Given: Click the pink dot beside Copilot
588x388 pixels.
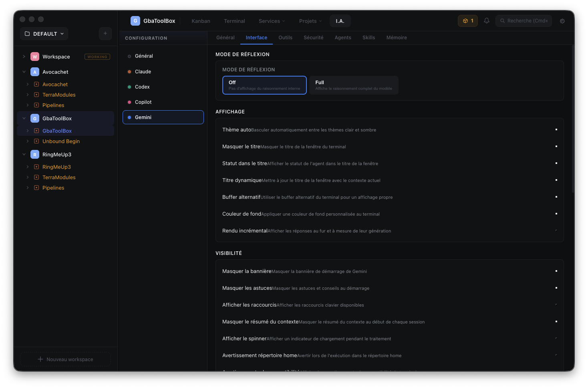Looking at the screenshot, I should coord(129,102).
